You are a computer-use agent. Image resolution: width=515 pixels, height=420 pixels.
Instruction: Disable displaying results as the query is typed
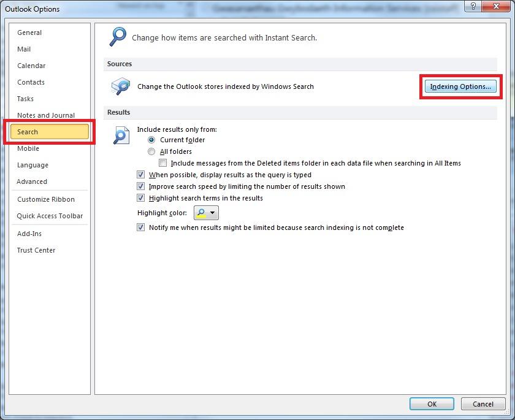[x=140, y=175]
